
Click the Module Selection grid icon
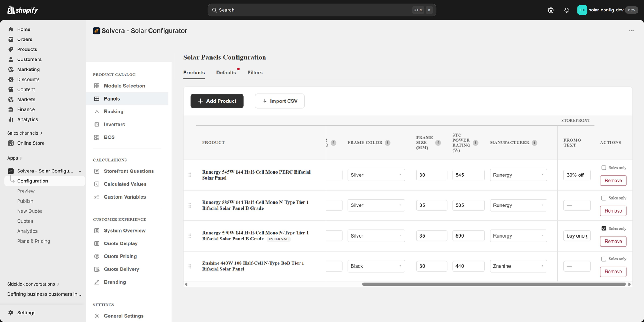[x=97, y=86]
